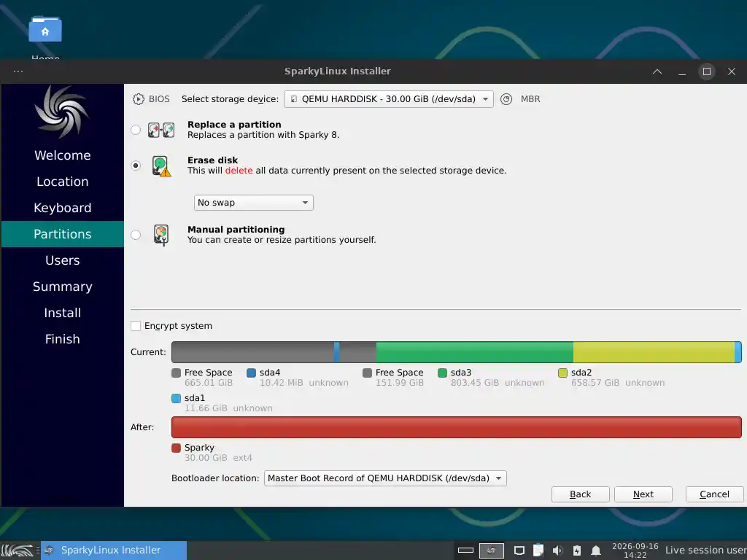
Task: Open the storage device dropdown
Action: click(x=389, y=99)
